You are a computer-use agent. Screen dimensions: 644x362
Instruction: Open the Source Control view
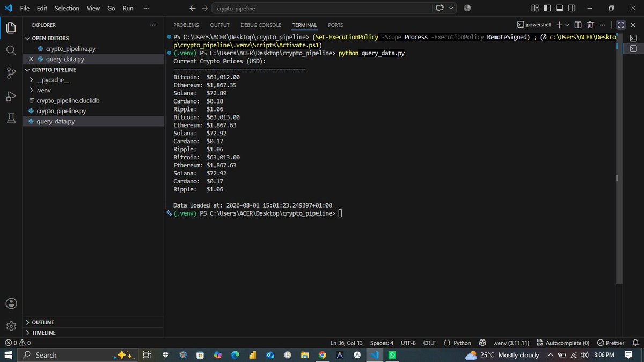click(x=11, y=73)
